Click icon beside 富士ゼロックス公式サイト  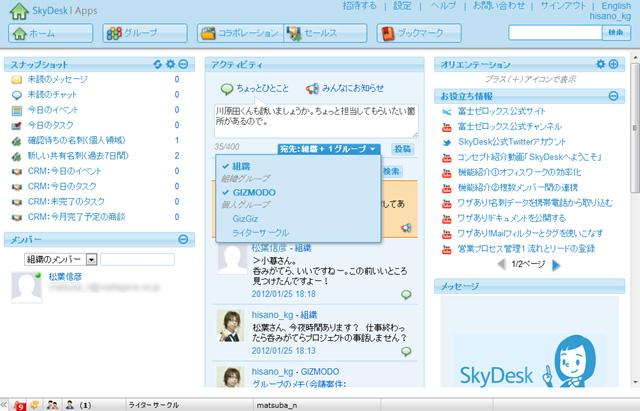tap(447, 112)
